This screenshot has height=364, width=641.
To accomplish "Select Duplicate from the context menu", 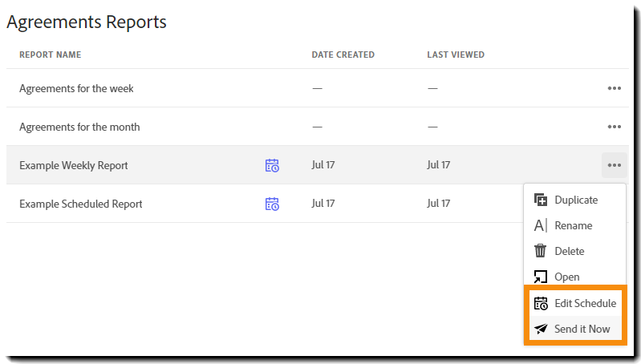I will (x=575, y=200).
